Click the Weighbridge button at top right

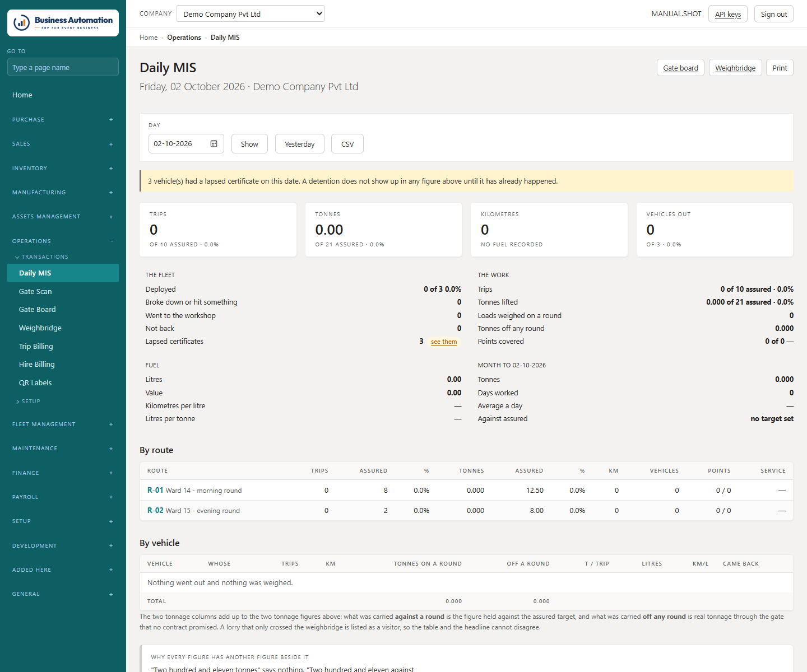coord(735,68)
